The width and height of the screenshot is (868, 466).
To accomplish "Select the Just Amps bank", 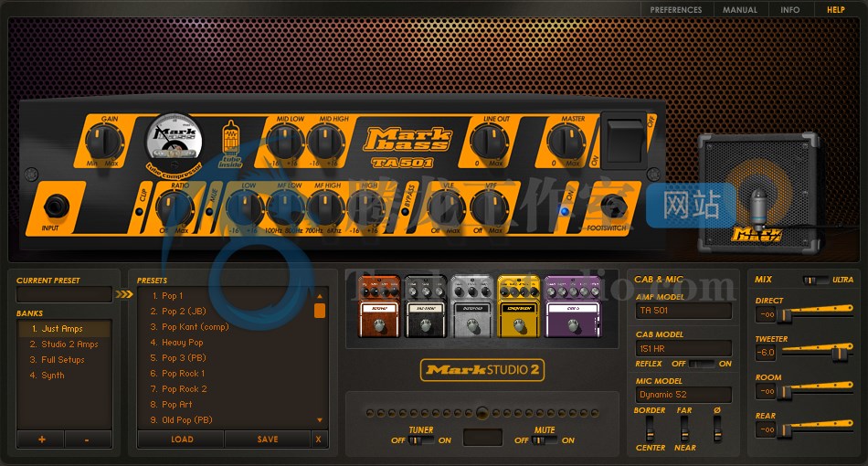I will pyautogui.click(x=64, y=329).
